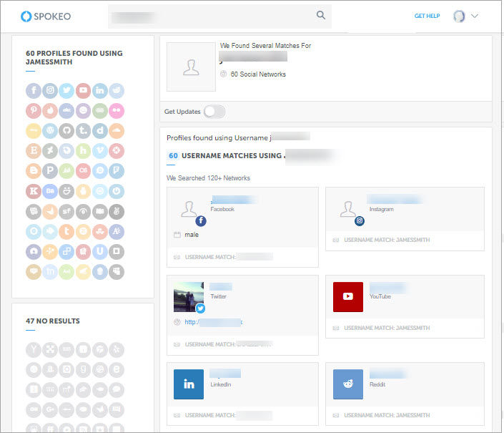
Task: Open the Reddit icon in the profiles-found sidebar
Action: pos(117,91)
